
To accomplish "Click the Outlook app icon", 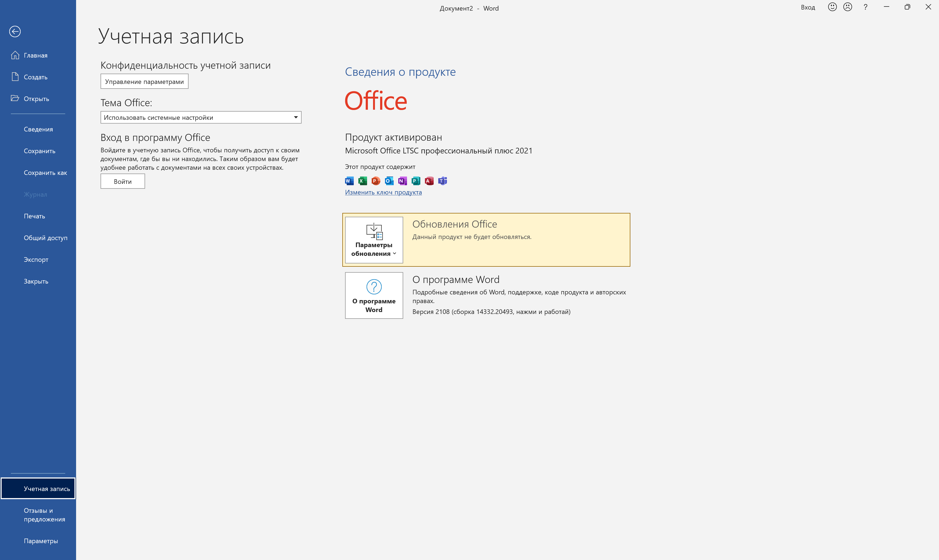I will [389, 181].
